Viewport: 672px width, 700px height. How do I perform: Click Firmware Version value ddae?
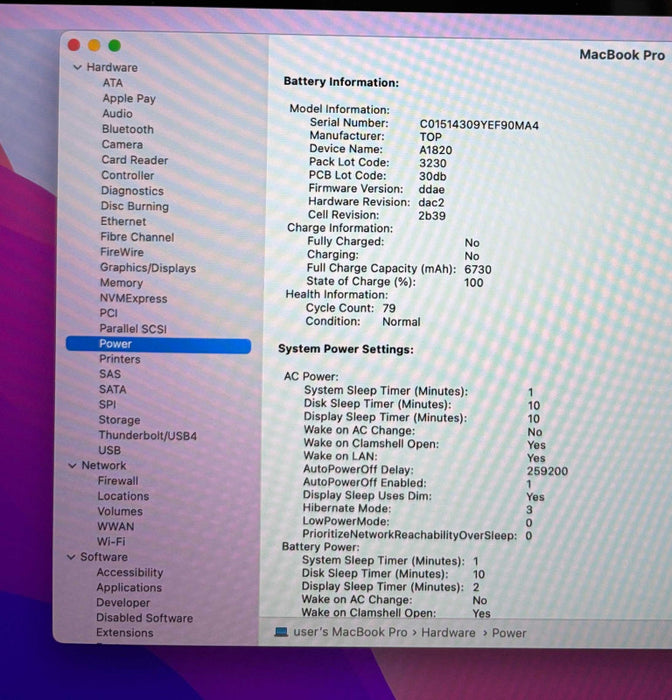(431, 190)
